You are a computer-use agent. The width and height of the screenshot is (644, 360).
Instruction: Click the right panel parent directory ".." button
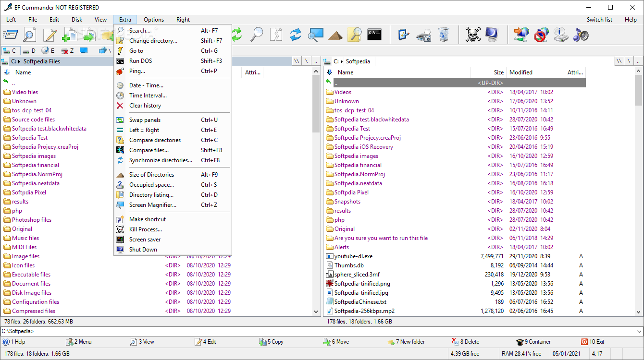638,61
